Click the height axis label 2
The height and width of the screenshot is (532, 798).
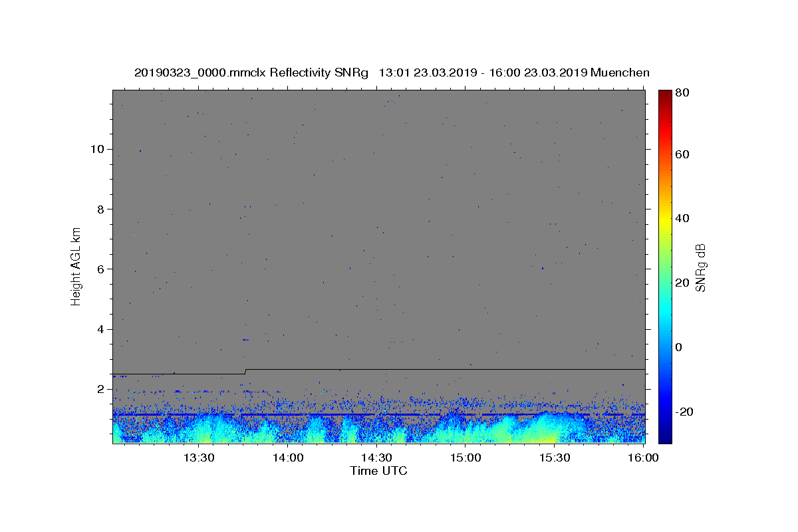pyautogui.click(x=101, y=389)
